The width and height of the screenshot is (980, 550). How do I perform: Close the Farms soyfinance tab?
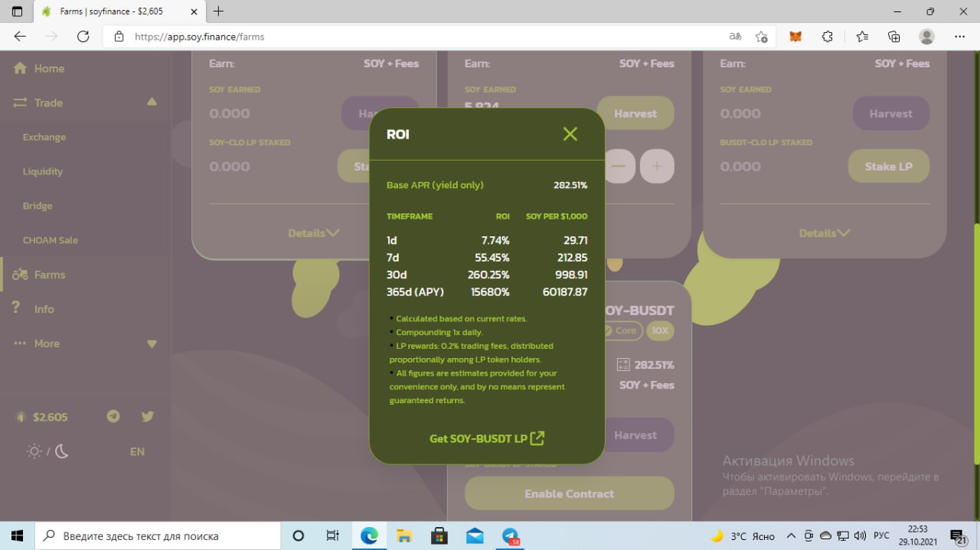click(194, 11)
